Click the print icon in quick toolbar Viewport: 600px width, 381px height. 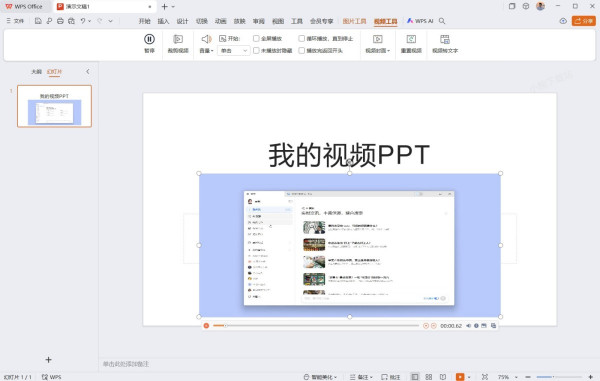pyautogui.click(x=60, y=21)
